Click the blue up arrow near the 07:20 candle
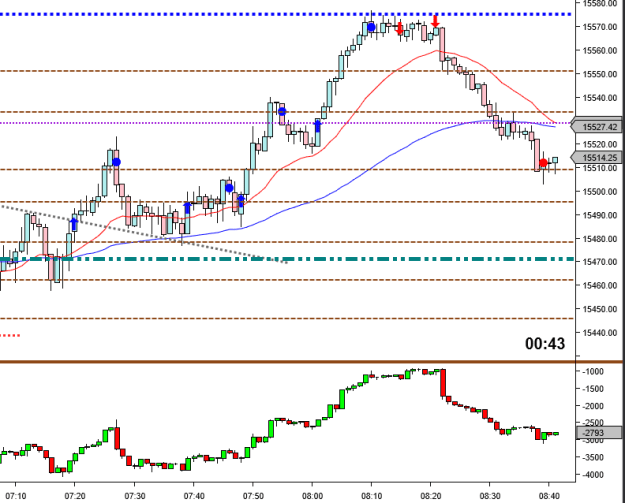The height and width of the screenshot is (503, 625). pyautogui.click(x=74, y=224)
